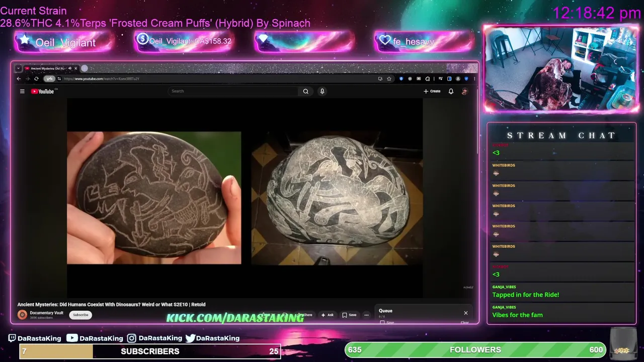The image size is (644, 362).
Task: Click the Queue panel header
Action: click(x=385, y=311)
